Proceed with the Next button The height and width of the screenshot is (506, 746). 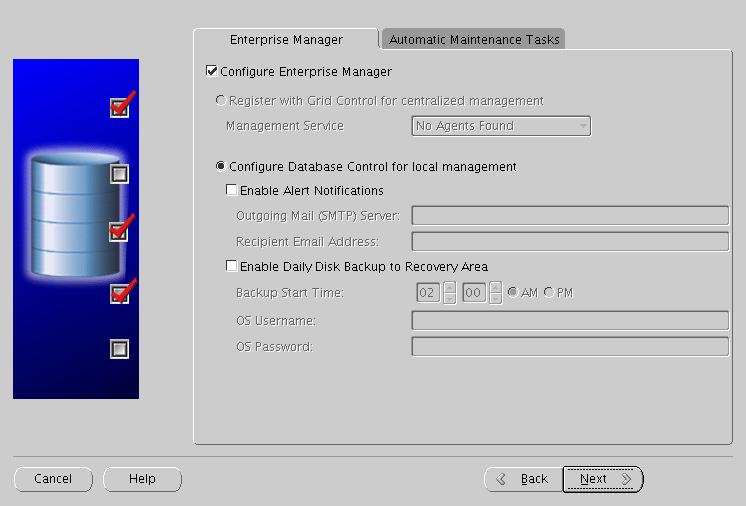tap(603, 479)
